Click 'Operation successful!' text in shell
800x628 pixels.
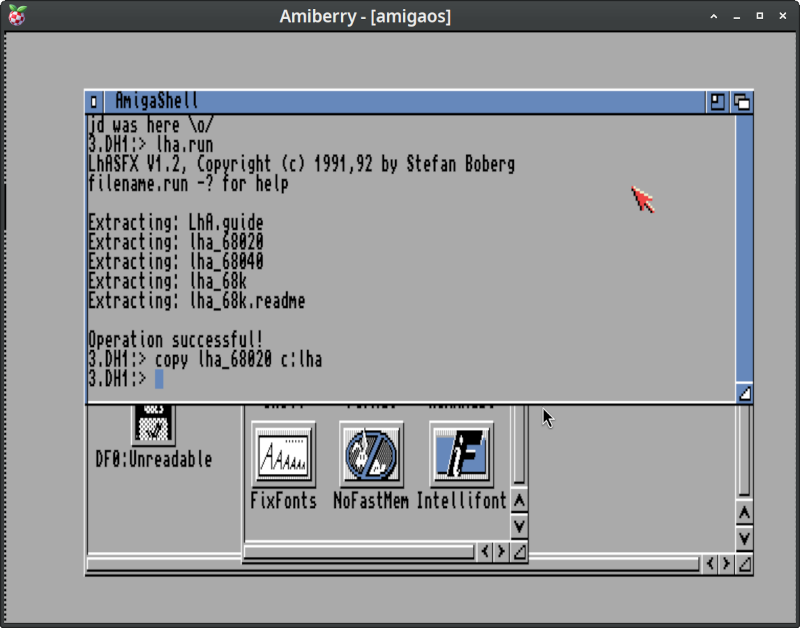[x=176, y=340]
